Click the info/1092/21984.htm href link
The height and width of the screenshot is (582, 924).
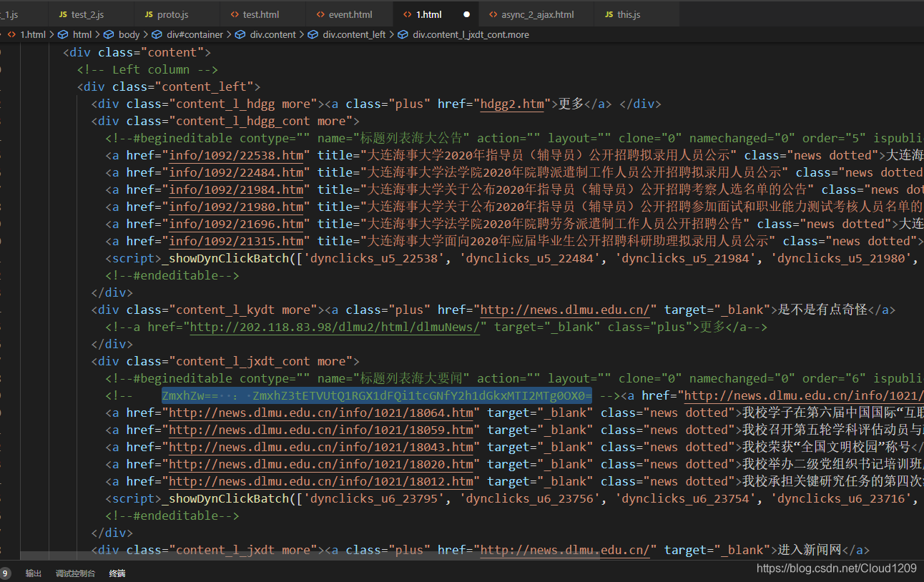pyautogui.click(x=236, y=190)
